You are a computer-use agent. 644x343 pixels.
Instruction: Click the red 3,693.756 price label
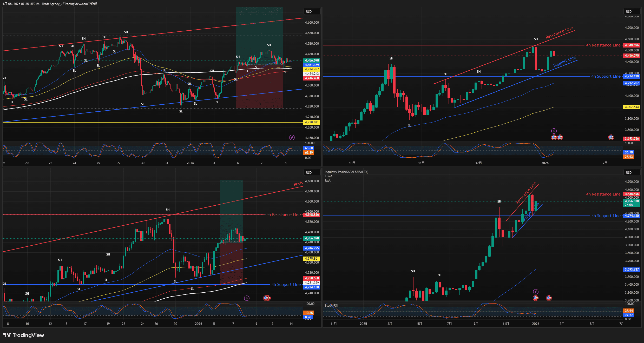[632, 139]
